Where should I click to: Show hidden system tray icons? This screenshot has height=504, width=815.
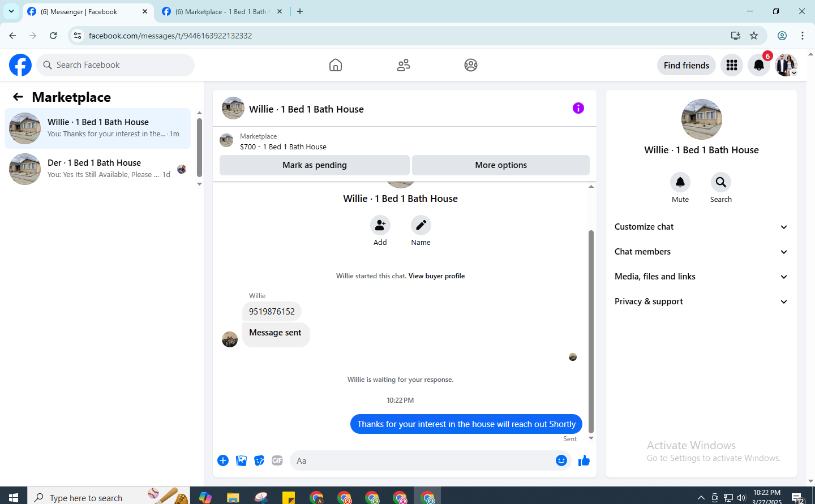point(701,498)
